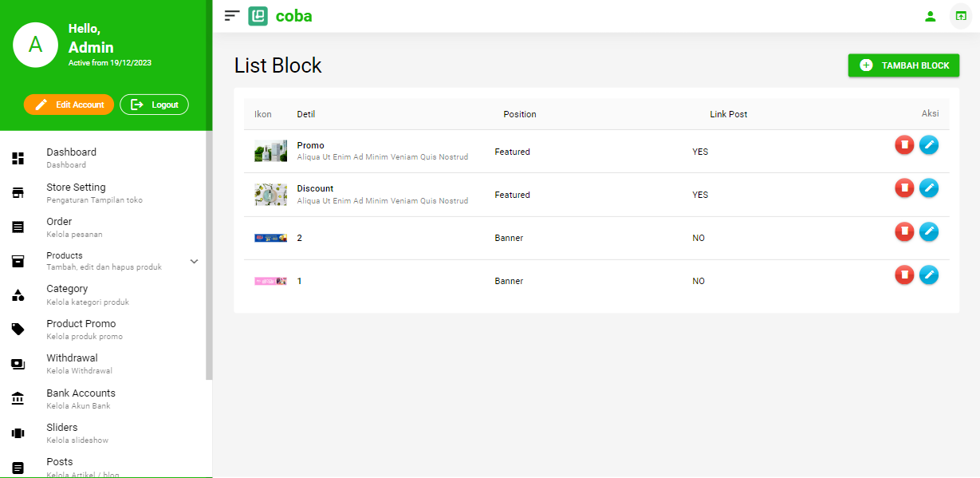The image size is (980, 478).
Task: Delete the Promo block row
Action: pos(903,144)
